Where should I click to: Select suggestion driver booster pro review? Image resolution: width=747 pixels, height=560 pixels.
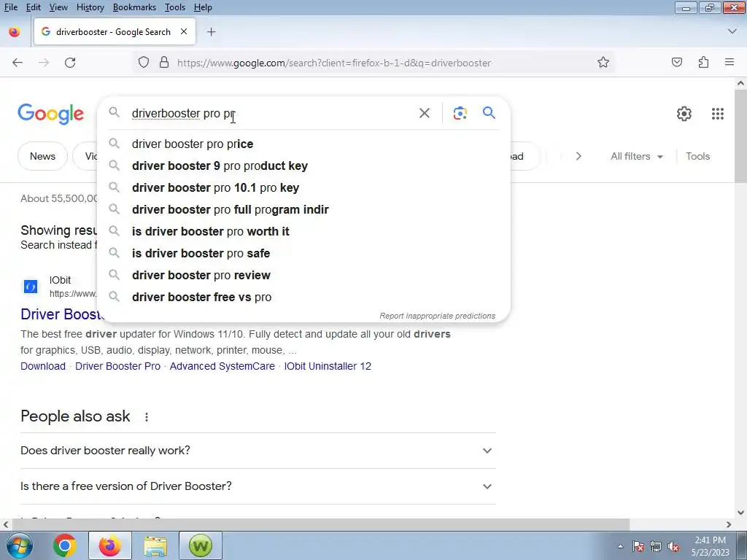303,275
